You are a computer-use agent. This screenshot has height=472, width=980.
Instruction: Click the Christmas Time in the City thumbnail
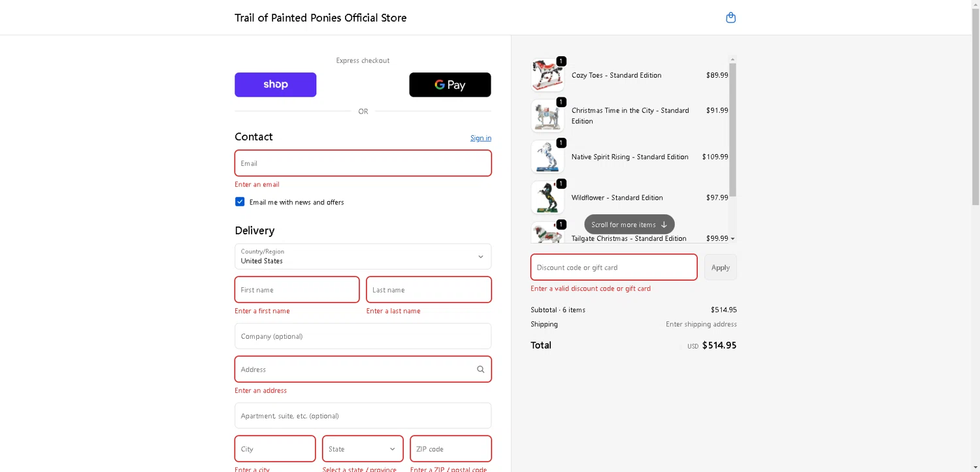(x=547, y=116)
